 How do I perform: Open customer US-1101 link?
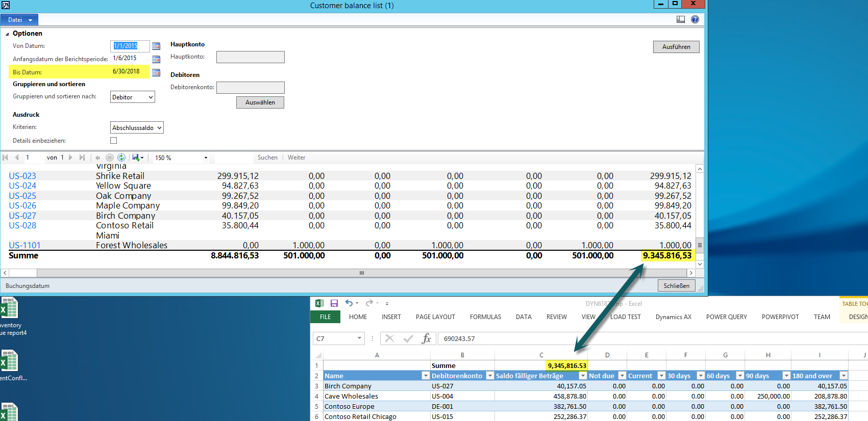coord(24,245)
